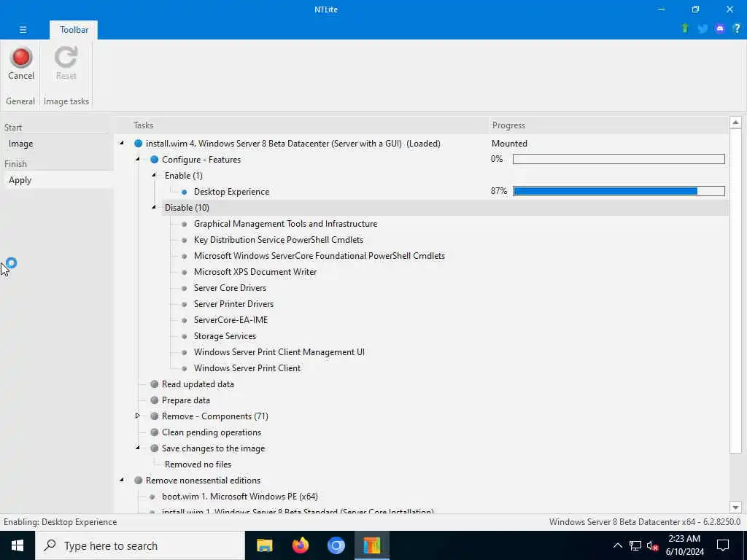Click gray dot beside Prepare data
Image resolution: width=747 pixels, height=560 pixels.
click(x=155, y=400)
